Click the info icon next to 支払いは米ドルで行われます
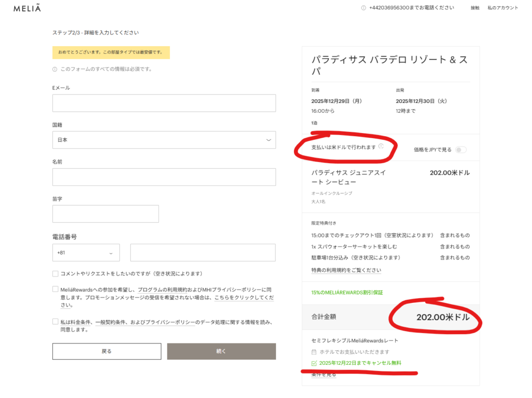Viewport: 532px width, 398px height. click(x=381, y=147)
